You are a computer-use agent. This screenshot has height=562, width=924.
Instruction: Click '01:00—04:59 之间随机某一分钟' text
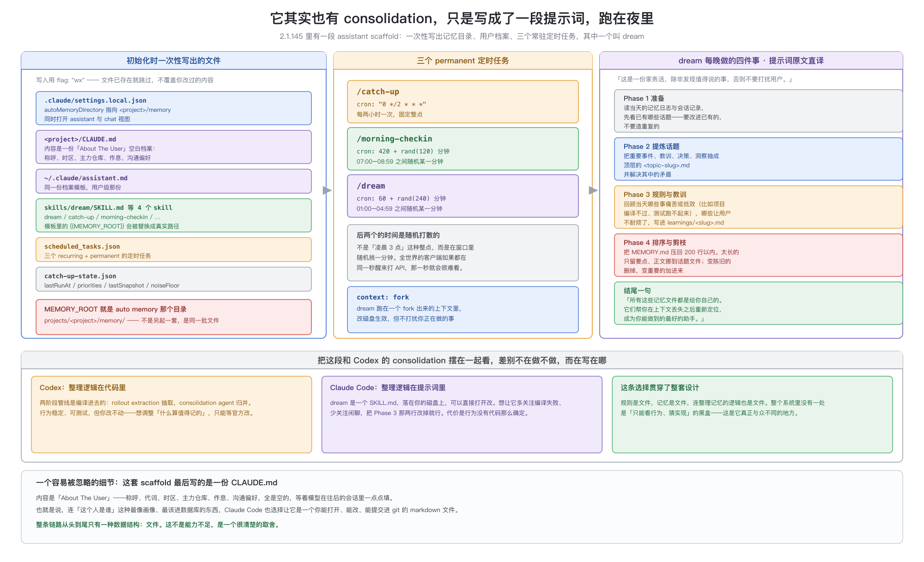point(400,209)
